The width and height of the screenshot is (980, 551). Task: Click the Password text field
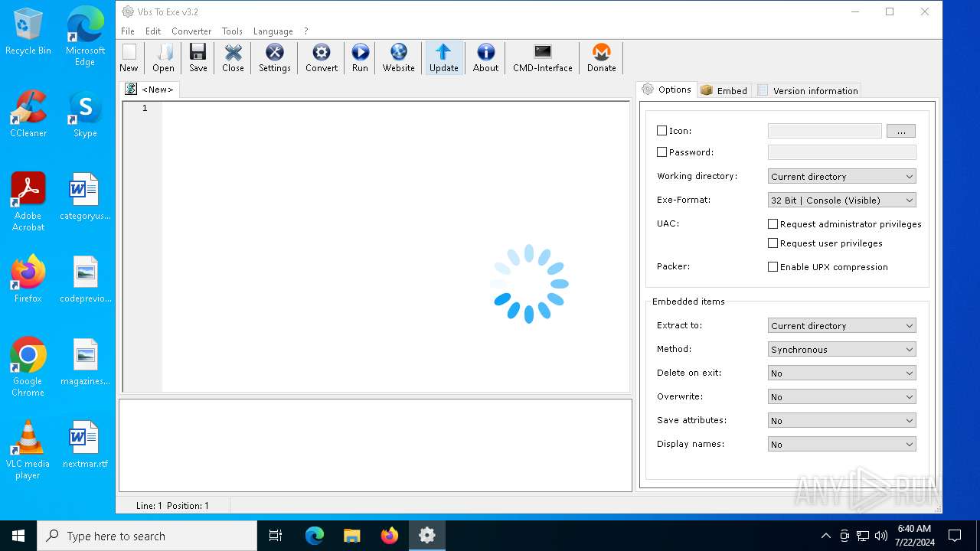(x=842, y=152)
